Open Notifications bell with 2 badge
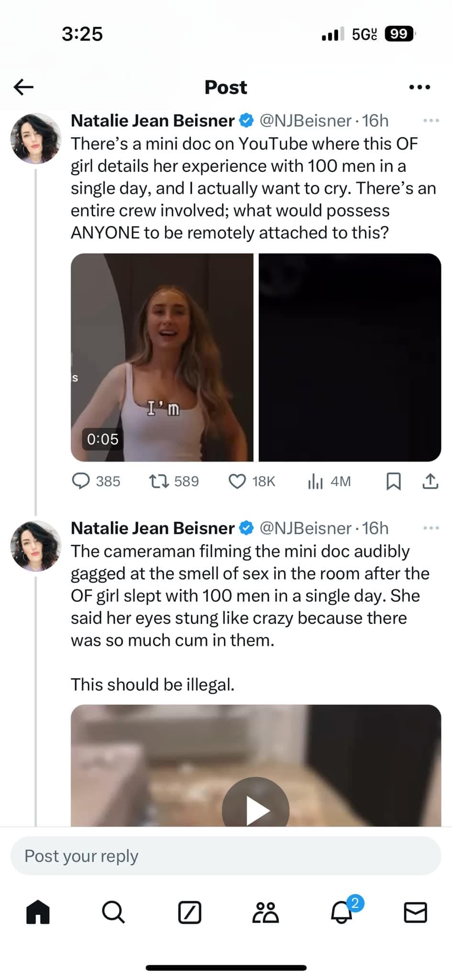This screenshot has width=452, height=980. pos(342,912)
